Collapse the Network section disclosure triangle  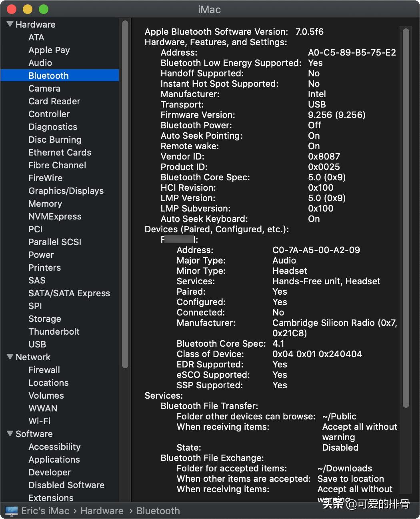10,357
